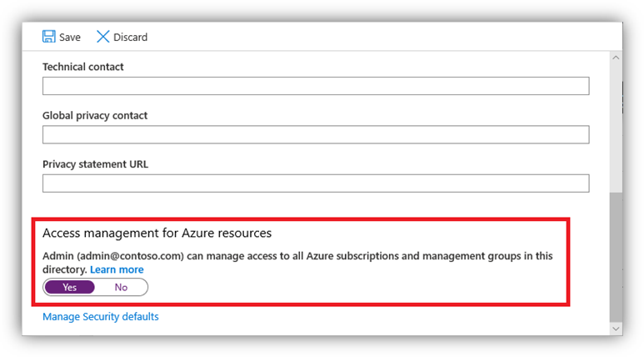Switch access management toggle to No

(x=121, y=287)
